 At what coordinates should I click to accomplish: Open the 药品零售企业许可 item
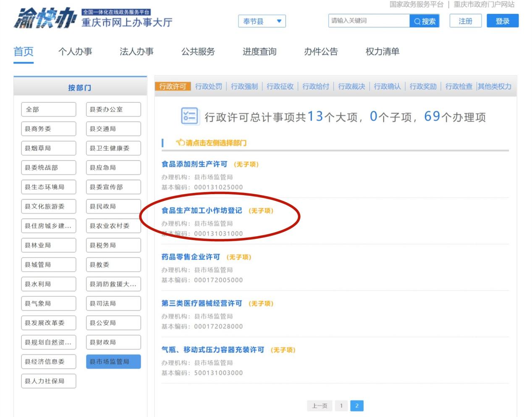[x=191, y=257]
